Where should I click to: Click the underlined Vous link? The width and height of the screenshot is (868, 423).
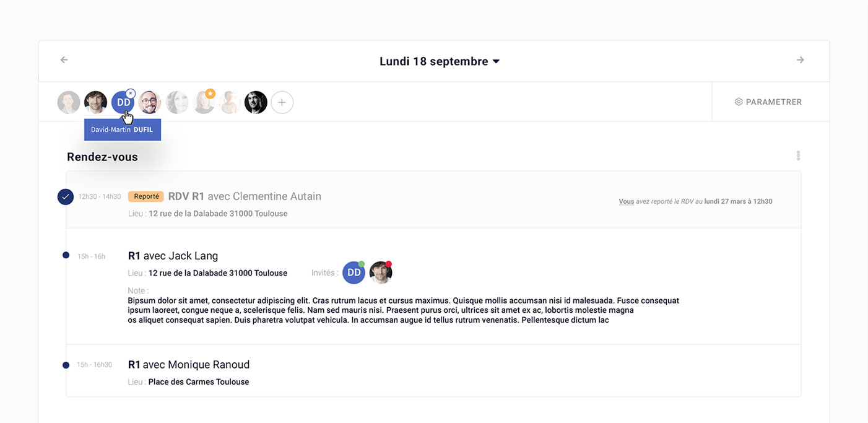[626, 201]
